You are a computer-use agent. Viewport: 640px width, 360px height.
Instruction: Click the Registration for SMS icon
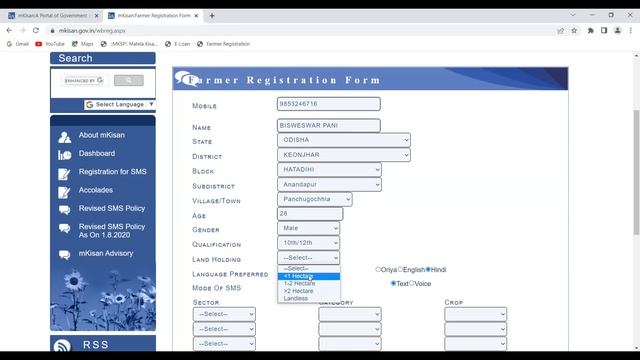point(64,174)
